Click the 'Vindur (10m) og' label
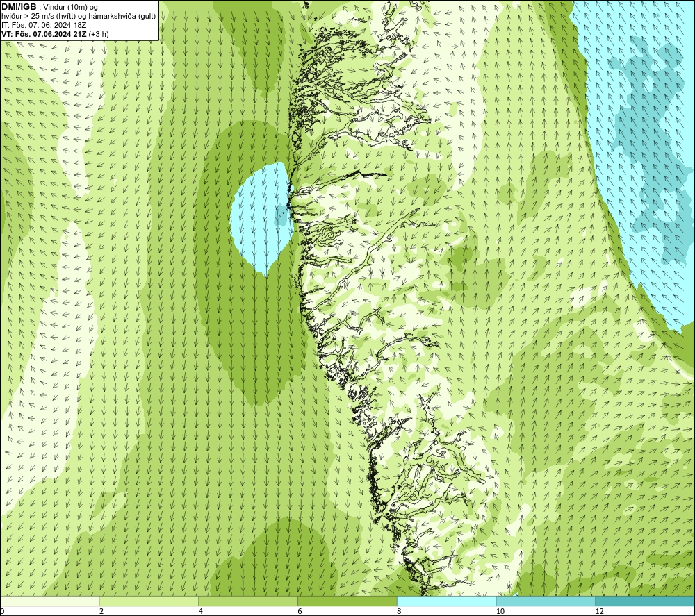695x616 pixels. 70,7
